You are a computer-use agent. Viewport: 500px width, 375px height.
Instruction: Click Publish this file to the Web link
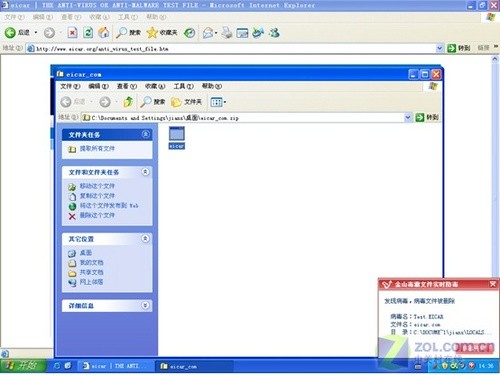tap(109, 206)
